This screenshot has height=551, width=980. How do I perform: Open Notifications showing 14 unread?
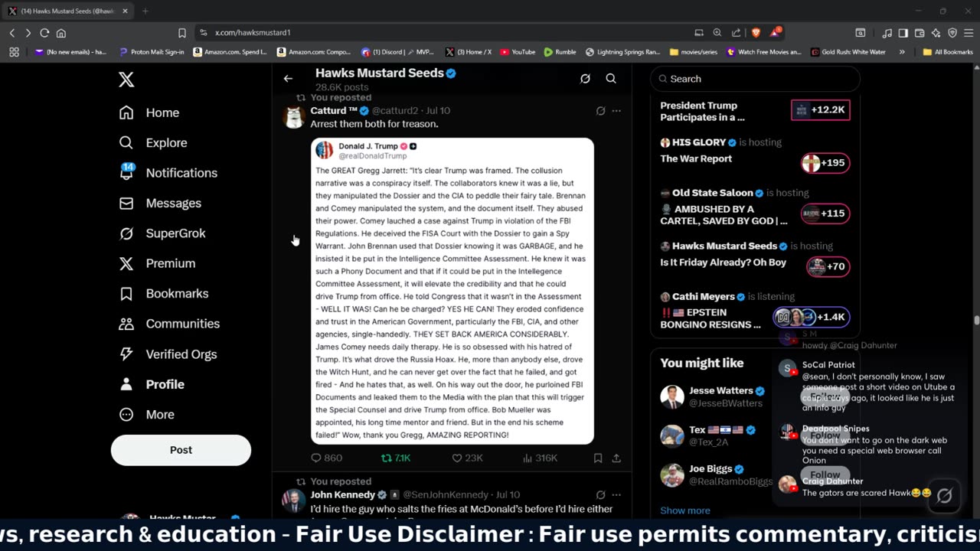coord(168,173)
